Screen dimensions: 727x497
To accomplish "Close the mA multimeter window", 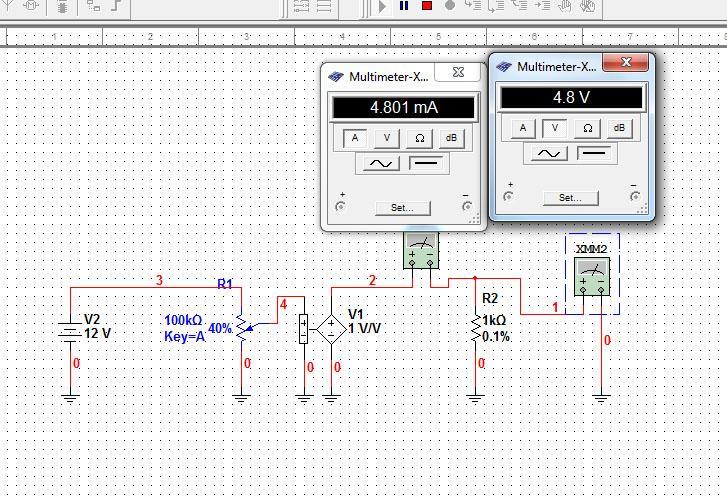I will (458, 72).
